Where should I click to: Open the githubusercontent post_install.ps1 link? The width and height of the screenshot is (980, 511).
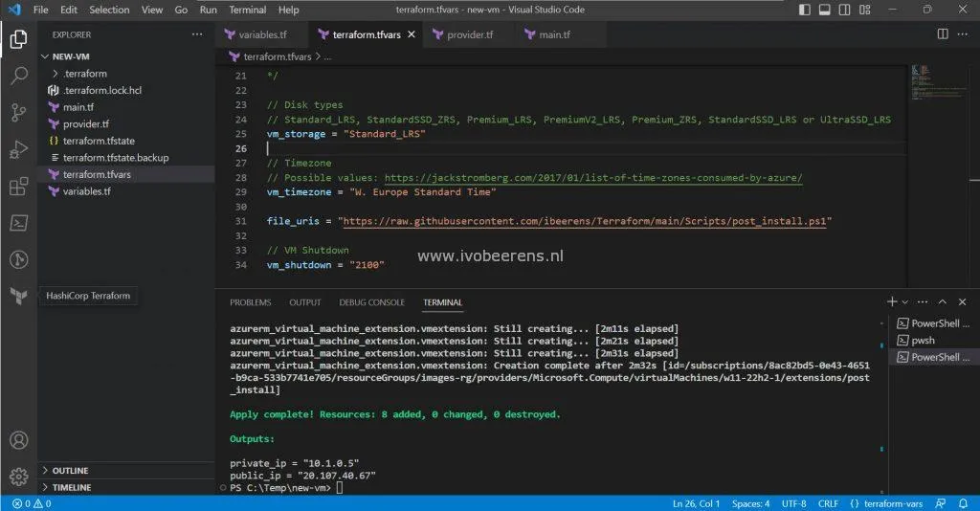(585, 221)
